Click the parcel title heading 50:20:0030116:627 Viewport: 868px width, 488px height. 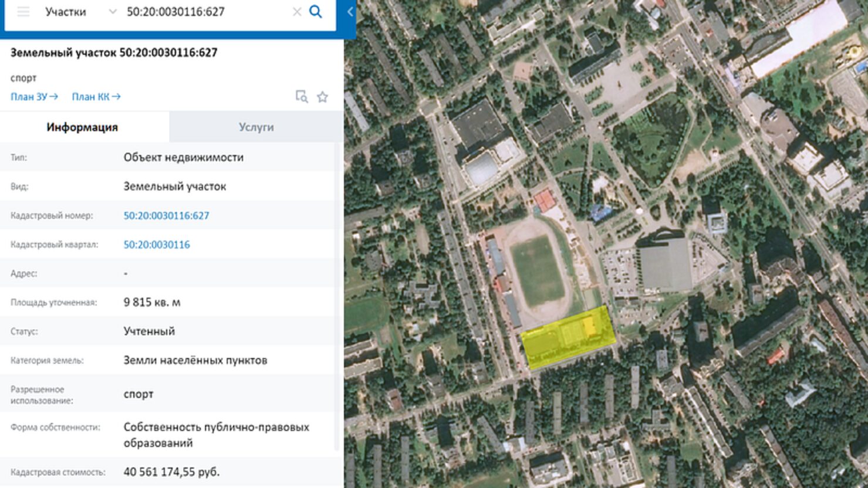(x=114, y=53)
